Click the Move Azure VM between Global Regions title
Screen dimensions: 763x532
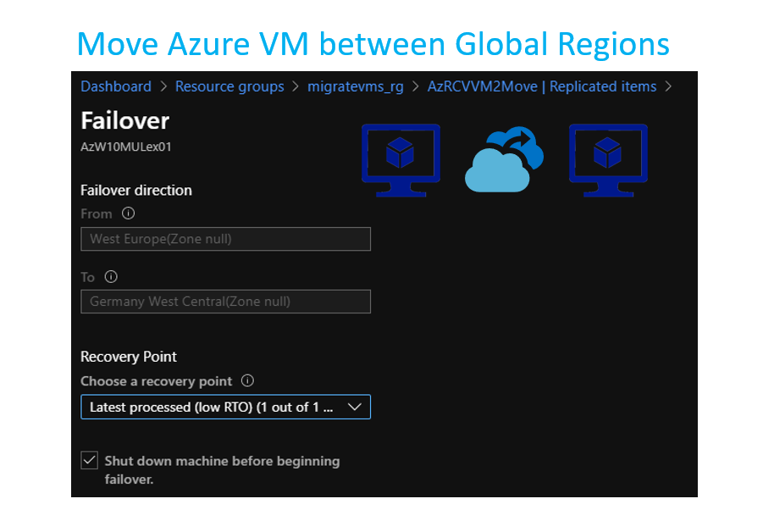[x=373, y=44]
